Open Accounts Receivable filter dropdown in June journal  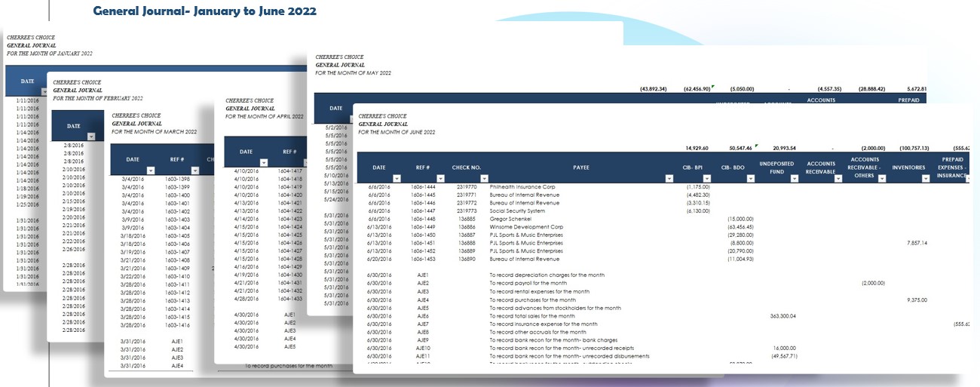pos(838,179)
